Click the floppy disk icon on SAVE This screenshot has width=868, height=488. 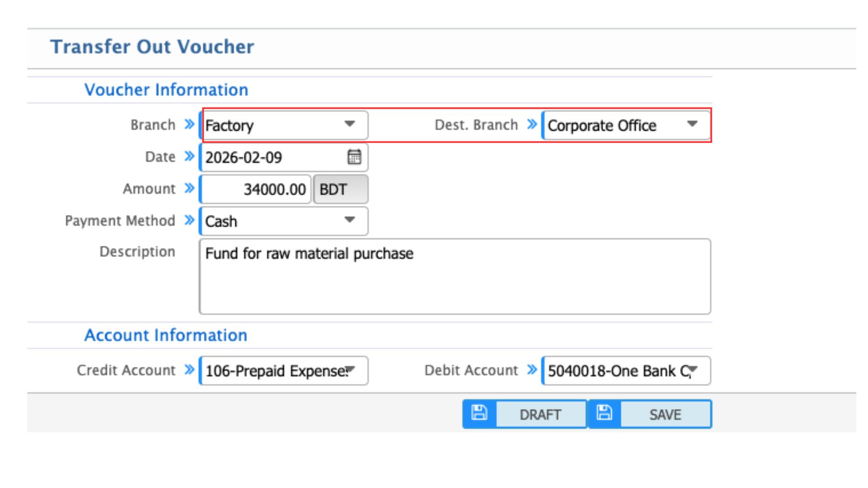tap(604, 413)
